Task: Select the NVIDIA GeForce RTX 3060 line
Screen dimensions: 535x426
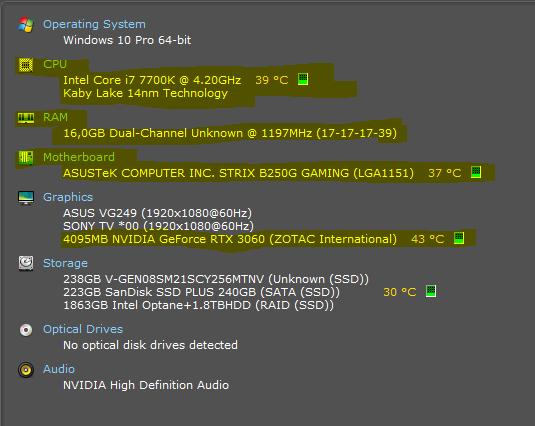Action: [230, 239]
